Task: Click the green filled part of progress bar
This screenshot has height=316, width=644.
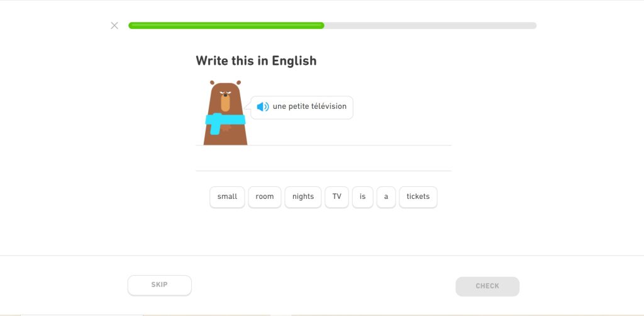Action: point(226,26)
